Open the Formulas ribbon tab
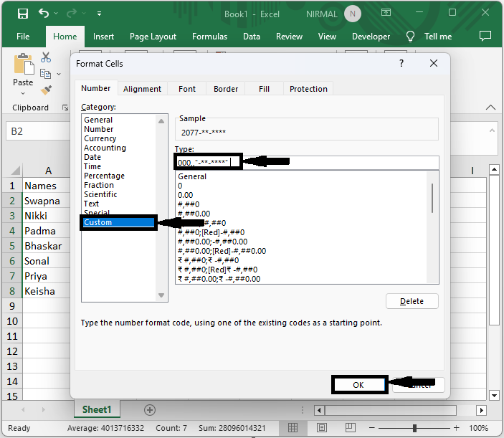Image resolution: width=504 pixels, height=438 pixels. 209,37
